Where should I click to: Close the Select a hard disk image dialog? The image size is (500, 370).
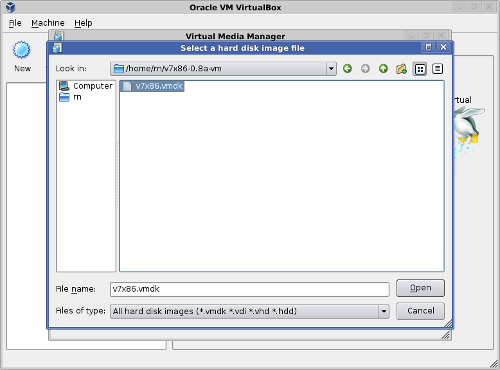click(443, 47)
